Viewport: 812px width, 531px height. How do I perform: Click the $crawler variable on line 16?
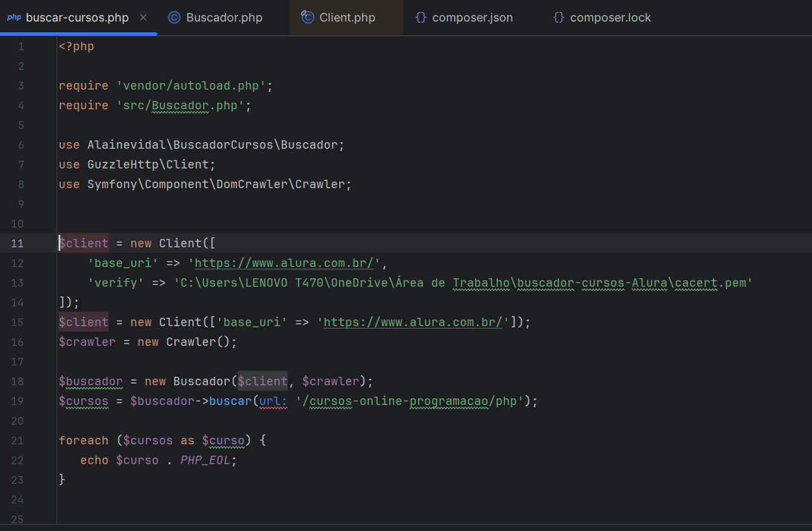click(x=87, y=342)
